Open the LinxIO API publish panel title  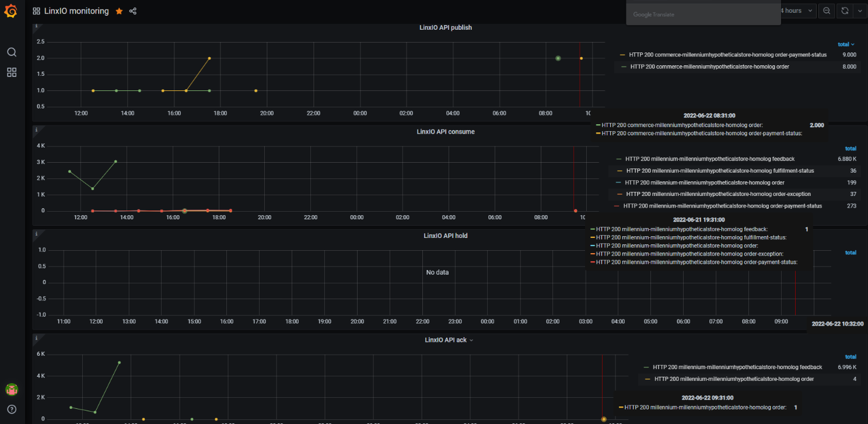pos(446,27)
